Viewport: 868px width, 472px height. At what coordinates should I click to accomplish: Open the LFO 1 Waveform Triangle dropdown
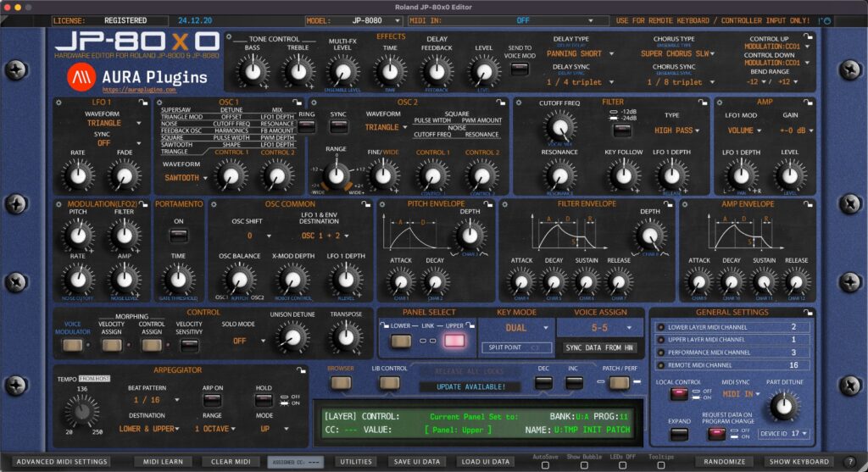(x=113, y=123)
